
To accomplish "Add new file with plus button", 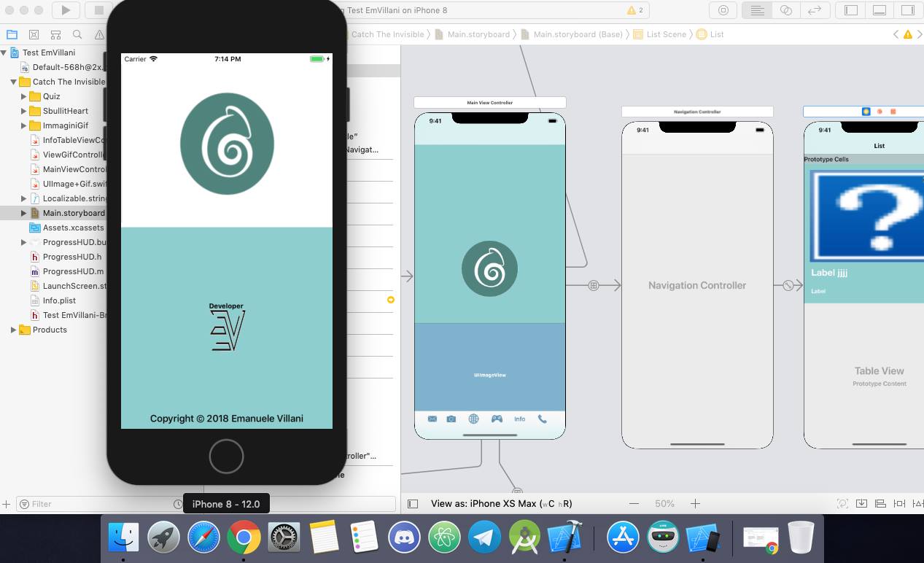I will click(7, 504).
